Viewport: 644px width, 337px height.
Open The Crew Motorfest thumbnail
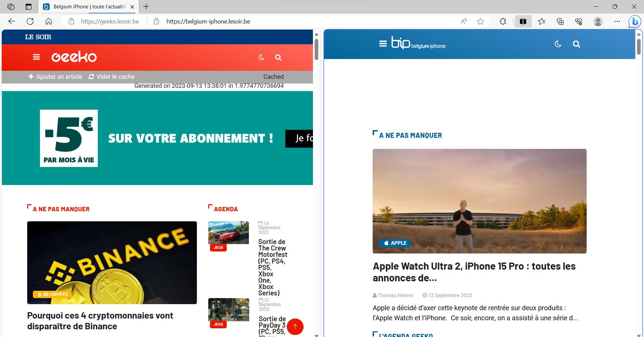pos(228,233)
